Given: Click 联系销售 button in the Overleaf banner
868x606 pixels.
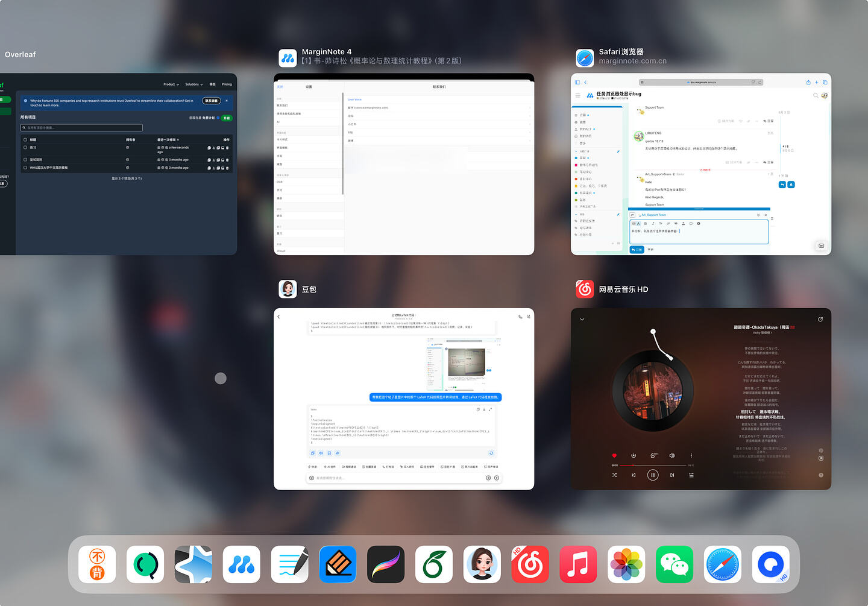Looking at the screenshot, I should 211,101.
